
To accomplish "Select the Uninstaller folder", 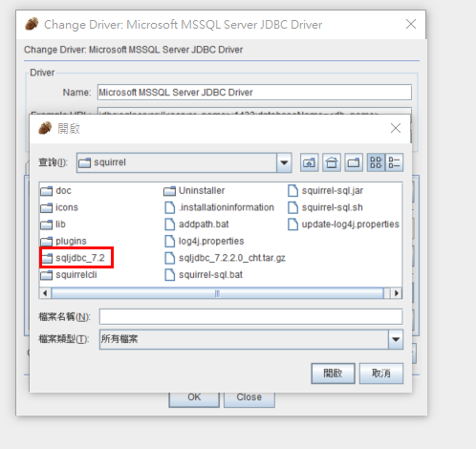I will click(x=194, y=191).
